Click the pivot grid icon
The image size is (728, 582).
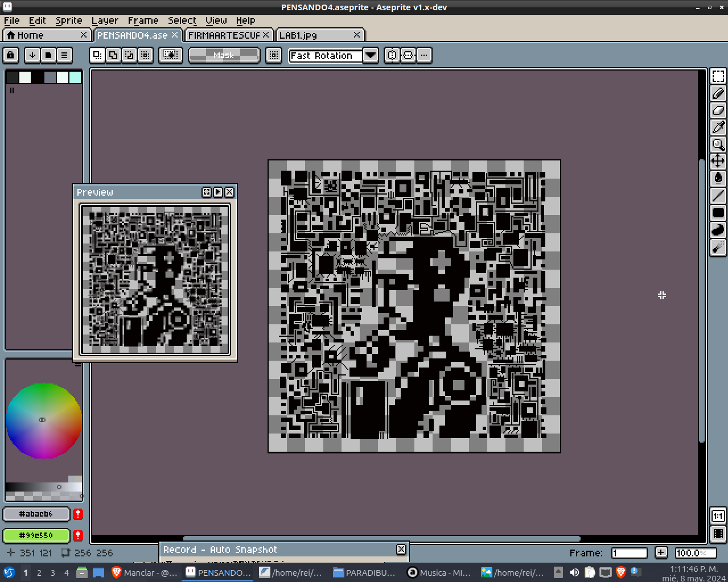tap(274, 55)
